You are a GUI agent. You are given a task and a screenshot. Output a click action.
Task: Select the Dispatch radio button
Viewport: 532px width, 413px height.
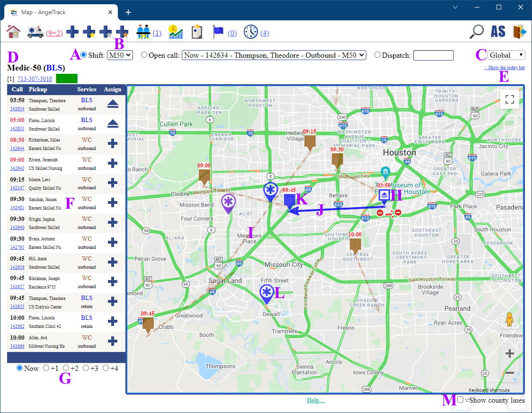click(377, 54)
